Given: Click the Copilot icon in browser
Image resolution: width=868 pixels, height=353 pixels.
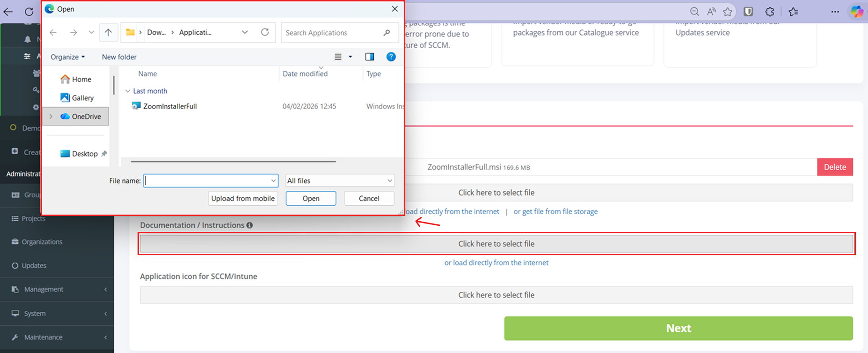Looking at the screenshot, I should pos(856,12).
